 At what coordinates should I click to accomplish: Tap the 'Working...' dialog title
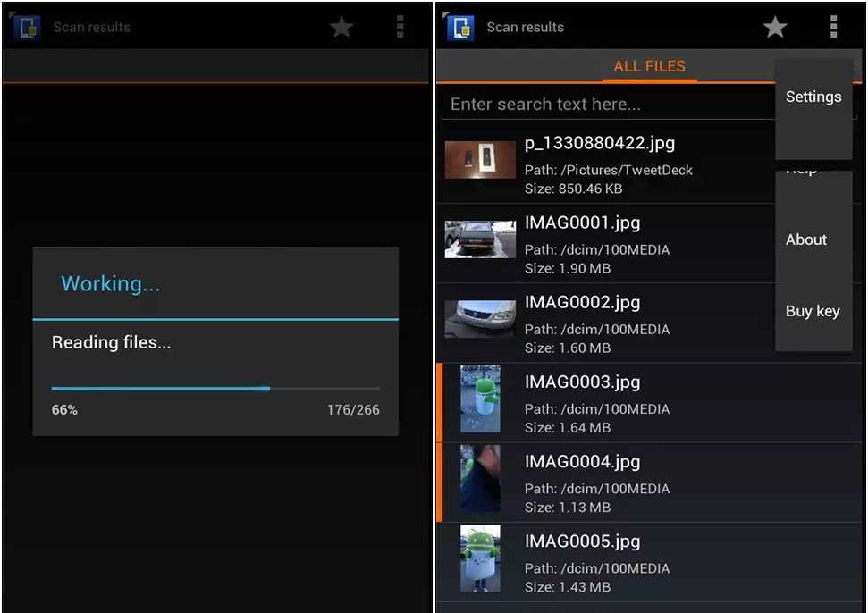click(x=110, y=284)
